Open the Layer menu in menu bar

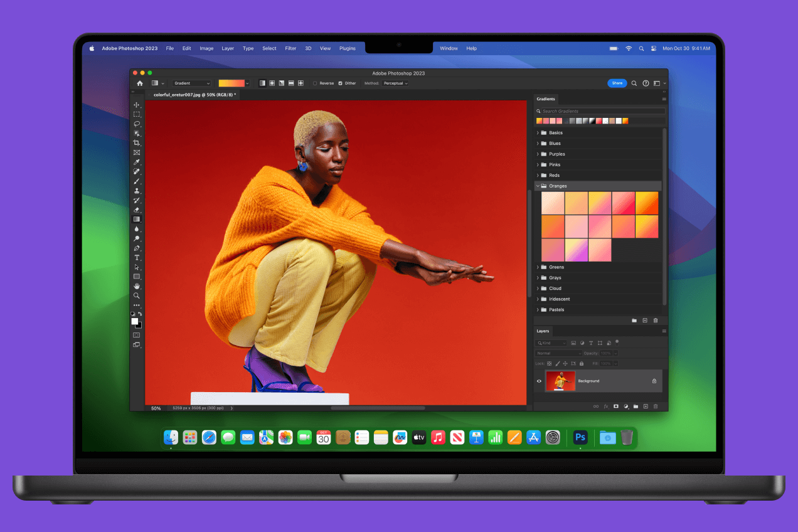coord(228,48)
